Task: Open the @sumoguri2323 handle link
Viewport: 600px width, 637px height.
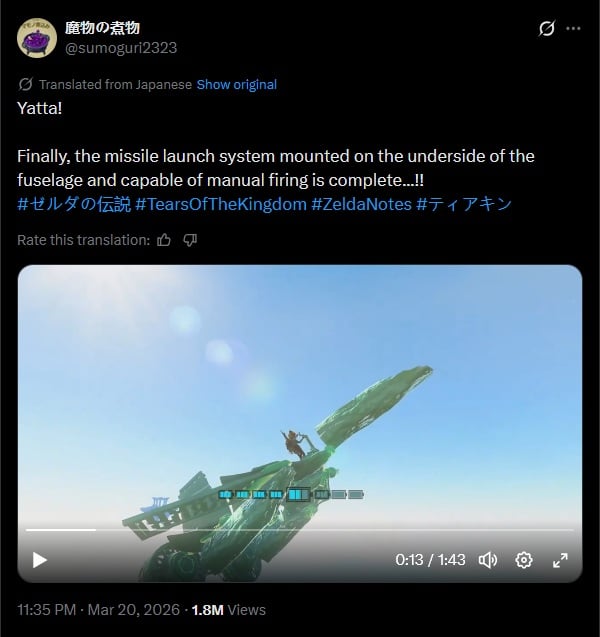Action: (121, 48)
